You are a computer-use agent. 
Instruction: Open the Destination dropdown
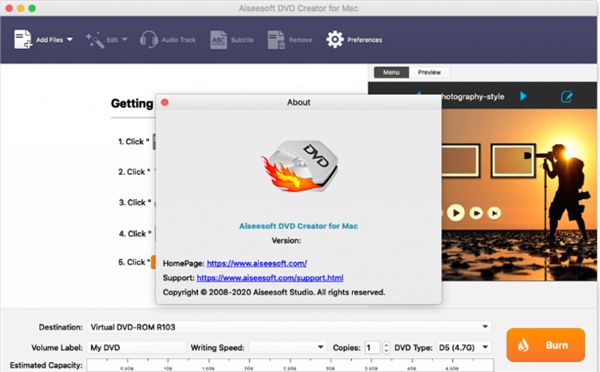(x=289, y=327)
